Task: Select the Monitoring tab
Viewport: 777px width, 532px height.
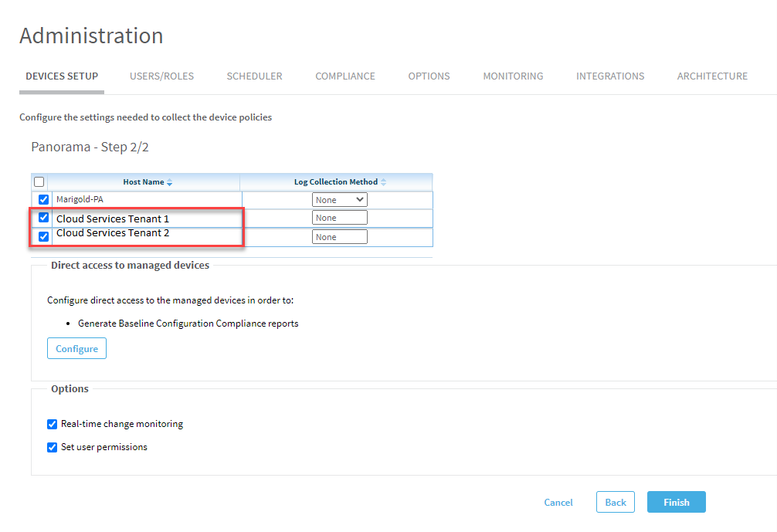Action: [513, 76]
